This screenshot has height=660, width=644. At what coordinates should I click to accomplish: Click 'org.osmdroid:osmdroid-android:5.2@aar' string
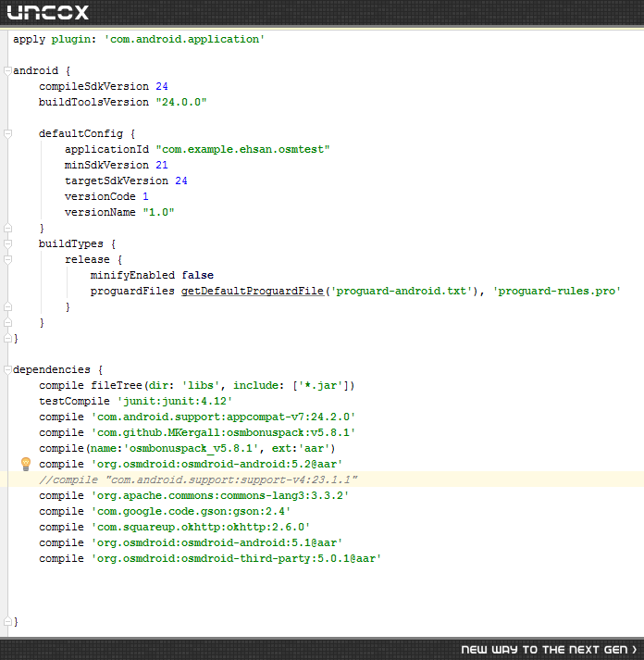point(217,465)
